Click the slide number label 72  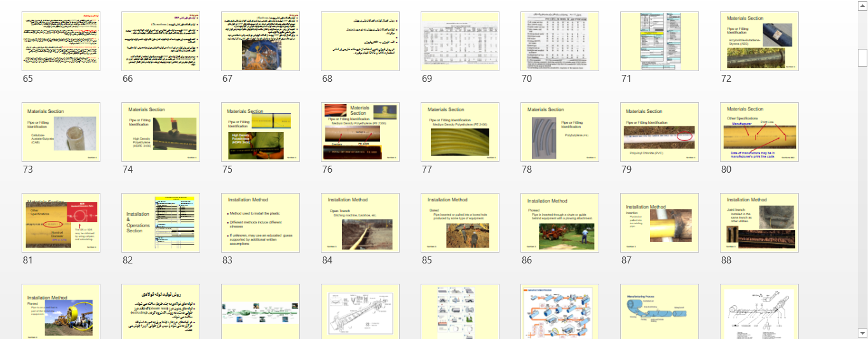[726, 79]
